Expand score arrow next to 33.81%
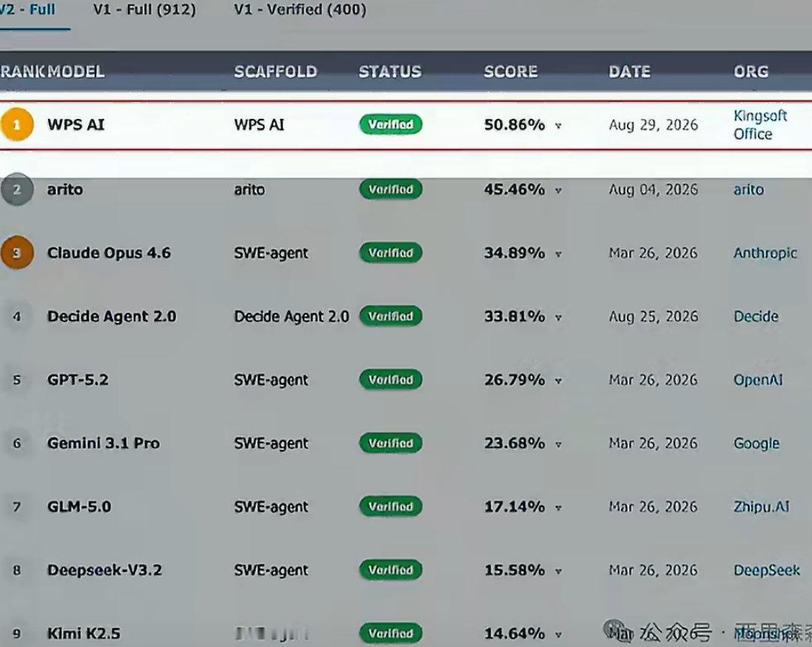 pos(558,317)
